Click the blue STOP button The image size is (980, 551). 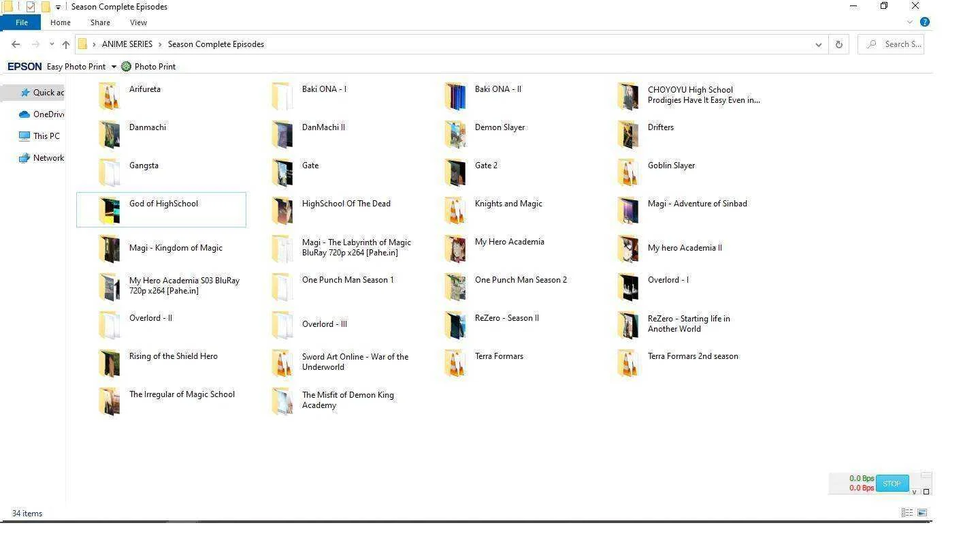pyautogui.click(x=892, y=484)
